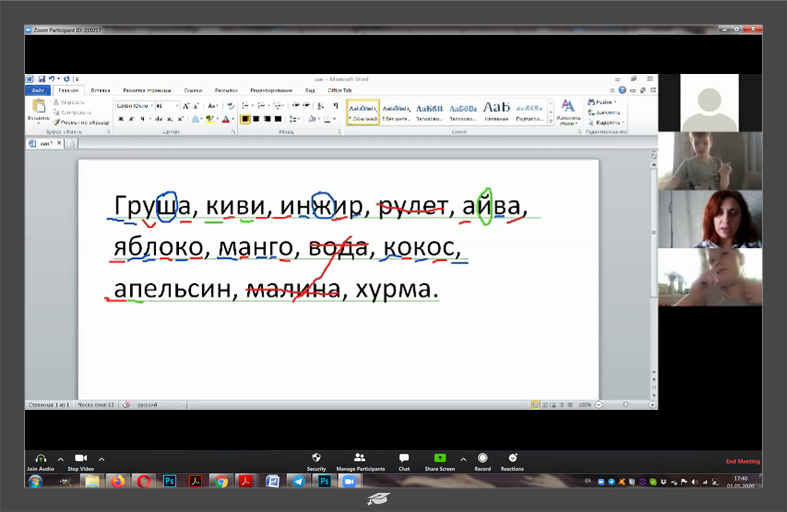Join Audio in the Zoom meeting
This screenshot has width=787, height=512.
[x=40, y=462]
